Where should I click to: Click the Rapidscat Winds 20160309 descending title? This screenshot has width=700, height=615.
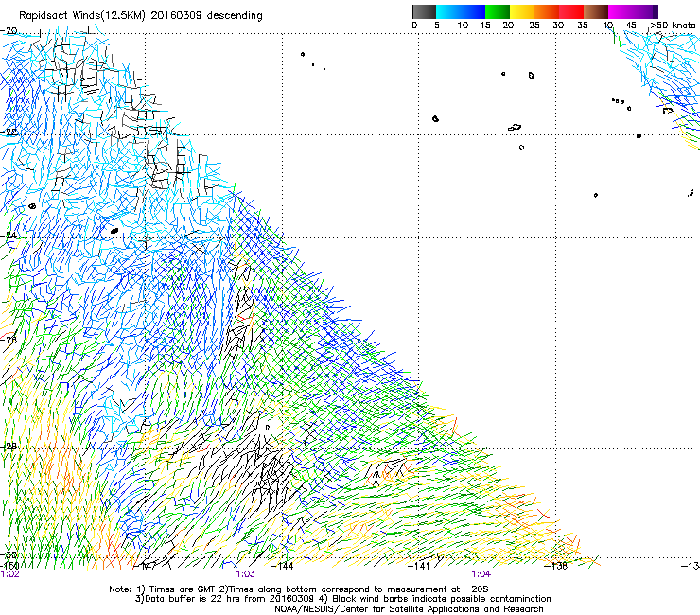click(141, 16)
